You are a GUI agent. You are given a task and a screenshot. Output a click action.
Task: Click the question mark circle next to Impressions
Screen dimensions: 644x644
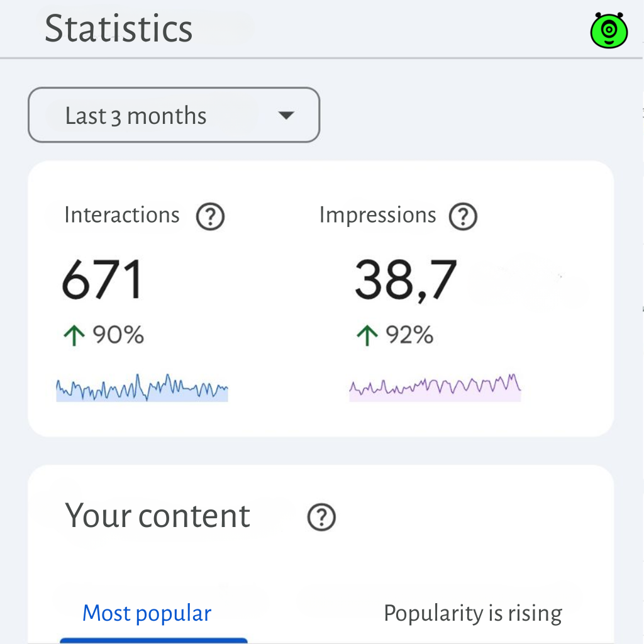463,216
